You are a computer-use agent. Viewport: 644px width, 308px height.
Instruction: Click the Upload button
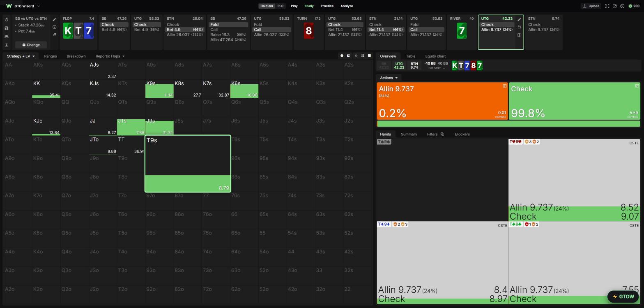point(591,6)
